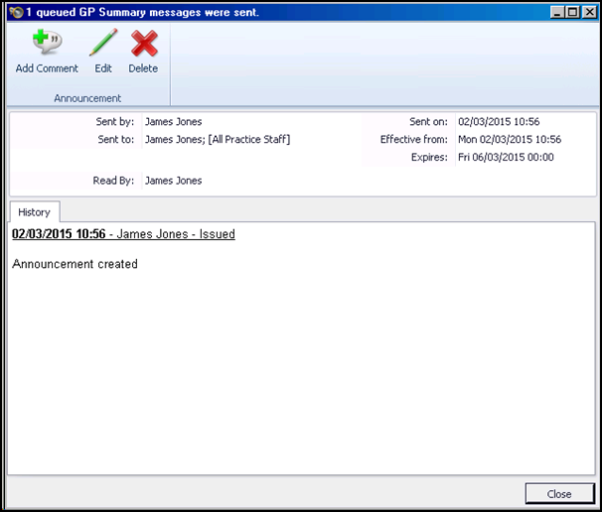Click the 'Sent by' value James Jones
Screen dimensions: 602x512
point(173,122)
